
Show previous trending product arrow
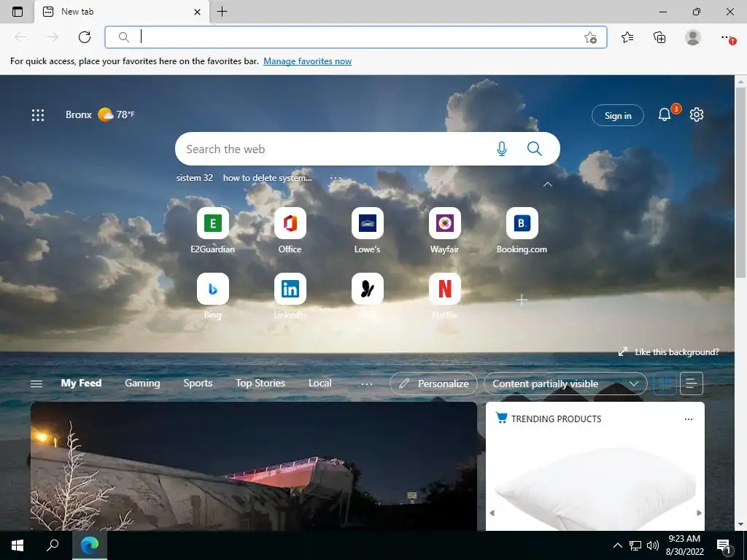click(x=492, y=513)
